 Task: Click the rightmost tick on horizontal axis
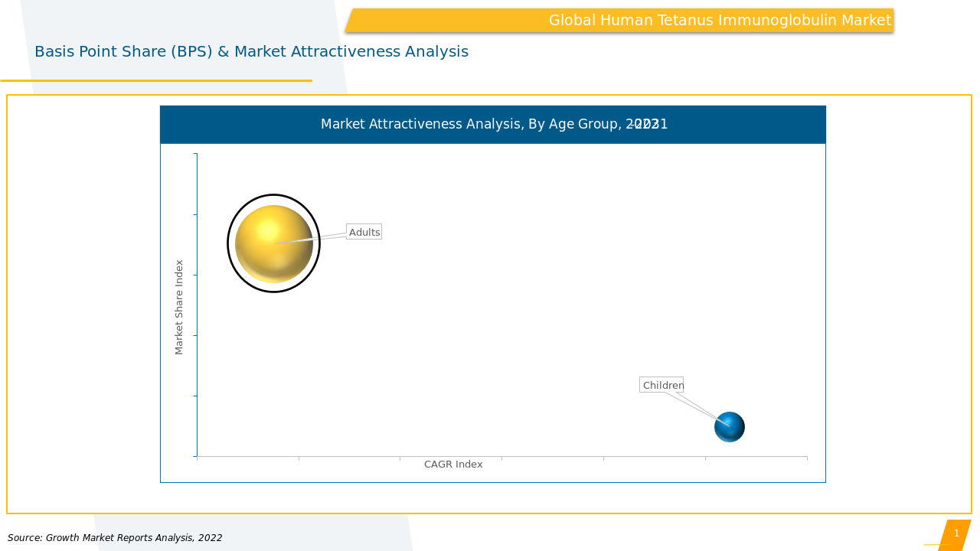pyautogui.click(x=806, y=458)
